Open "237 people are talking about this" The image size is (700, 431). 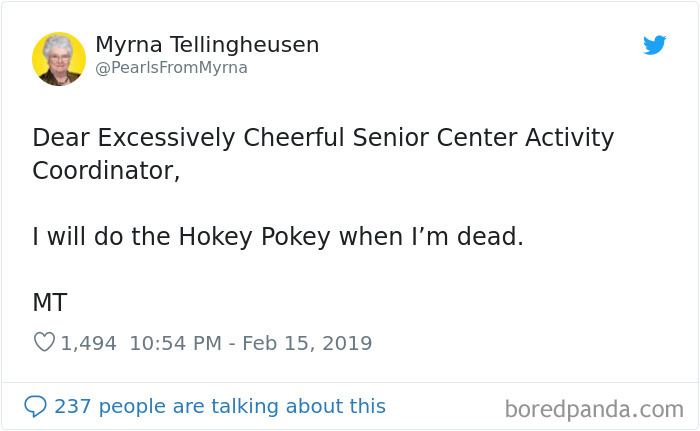[x=219, y=406]
